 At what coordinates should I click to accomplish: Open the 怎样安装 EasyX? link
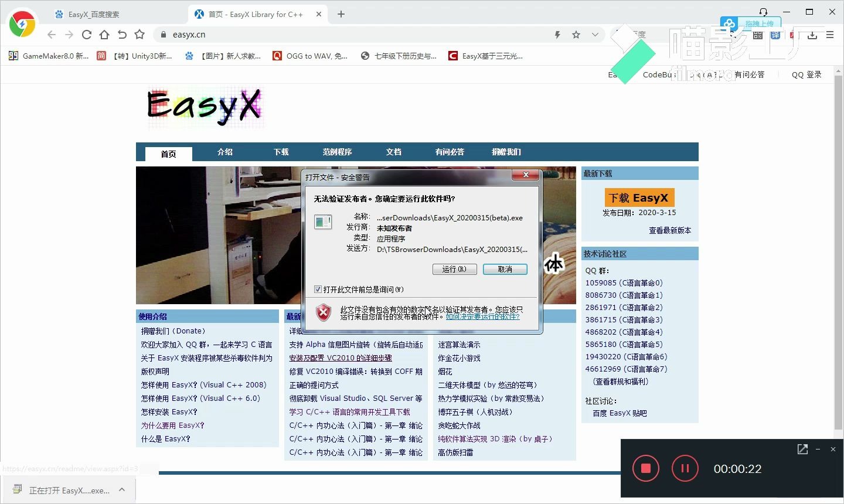pyautogui.click(x=169, y=412)
